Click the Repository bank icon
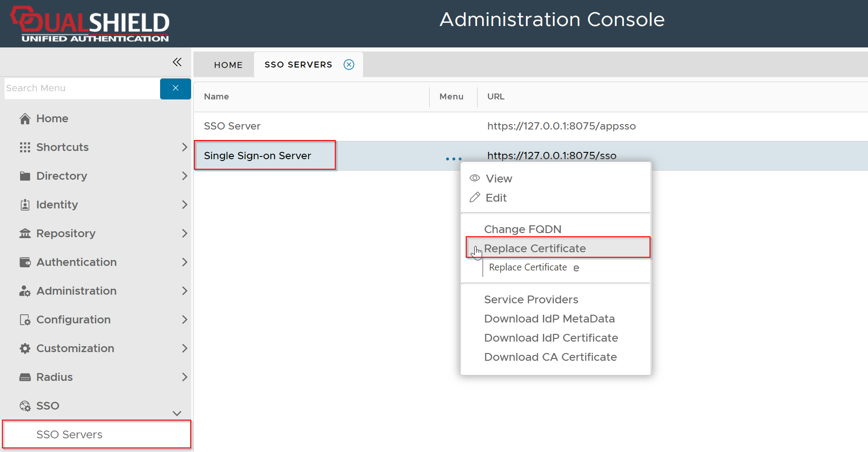The height and width of the screenshot is (452, 868). pos(25,234)
